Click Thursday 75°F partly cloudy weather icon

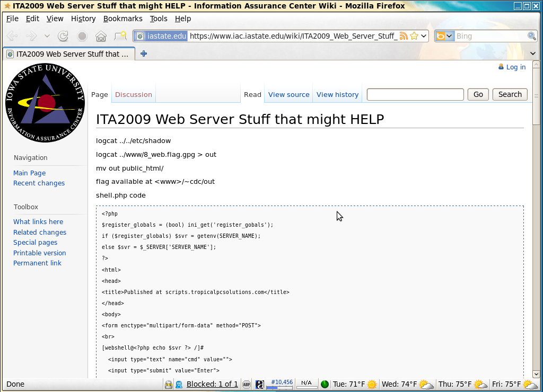(x=480, y=385)
